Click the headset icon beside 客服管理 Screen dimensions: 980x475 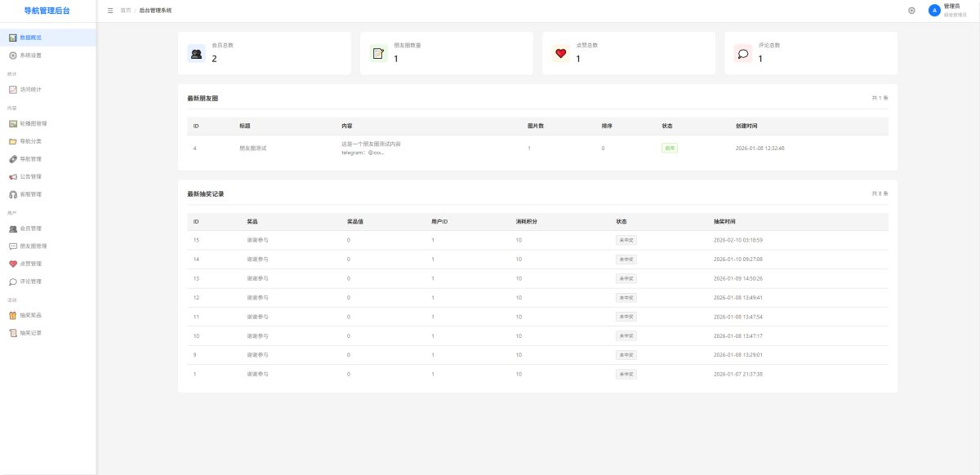(x=13, y=194)
